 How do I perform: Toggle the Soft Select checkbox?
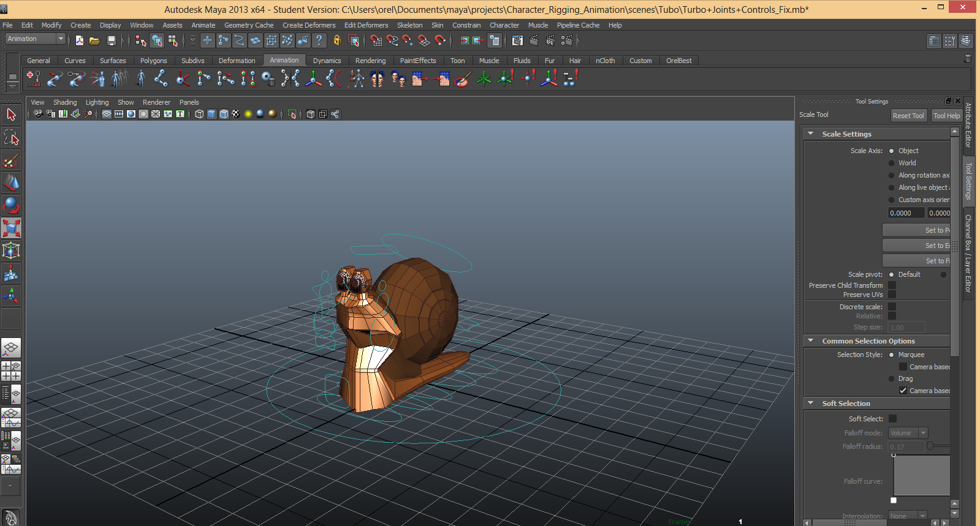tap(892, 419)
